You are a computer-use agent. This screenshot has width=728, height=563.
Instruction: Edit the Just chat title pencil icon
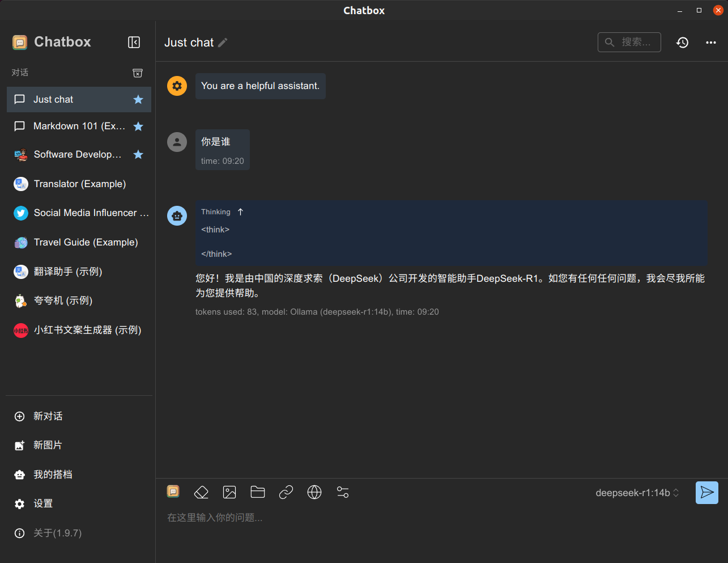223,43
